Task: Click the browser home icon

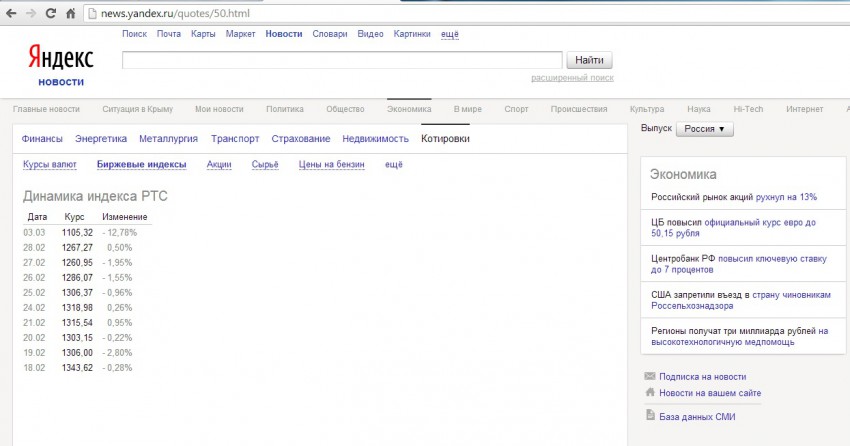Action: (71, 14)
